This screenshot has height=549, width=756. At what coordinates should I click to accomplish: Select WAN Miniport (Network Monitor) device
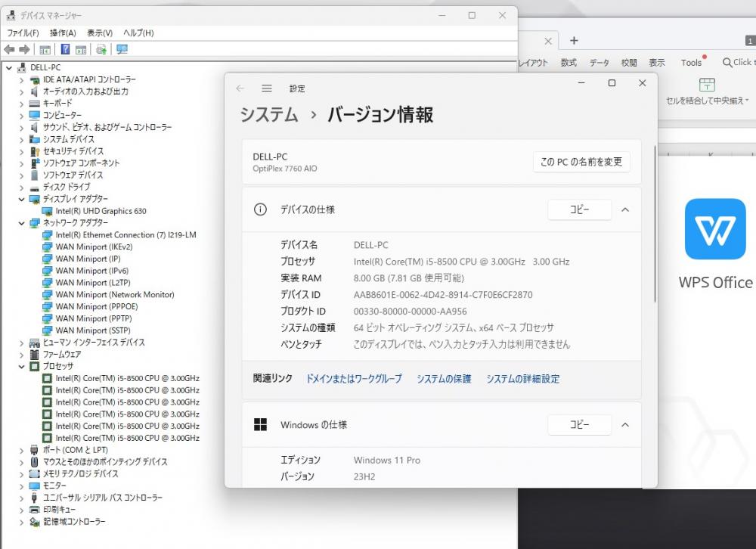[115, 295]
